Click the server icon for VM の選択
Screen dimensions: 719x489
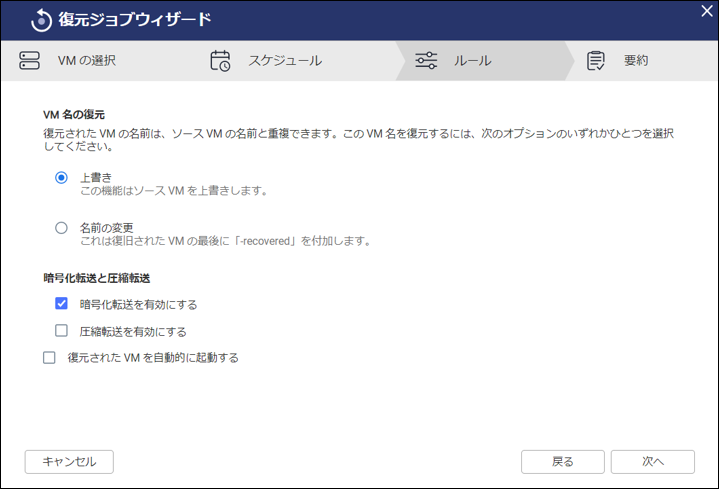tap(30, 61)
